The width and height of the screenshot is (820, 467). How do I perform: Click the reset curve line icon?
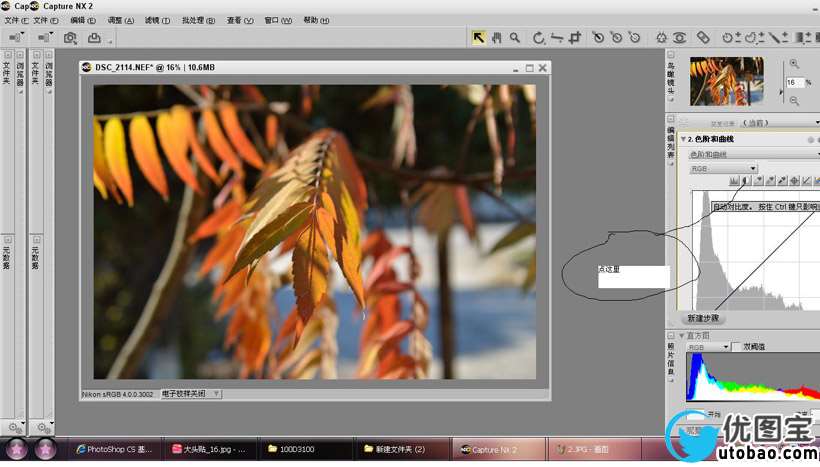(806, 181)
